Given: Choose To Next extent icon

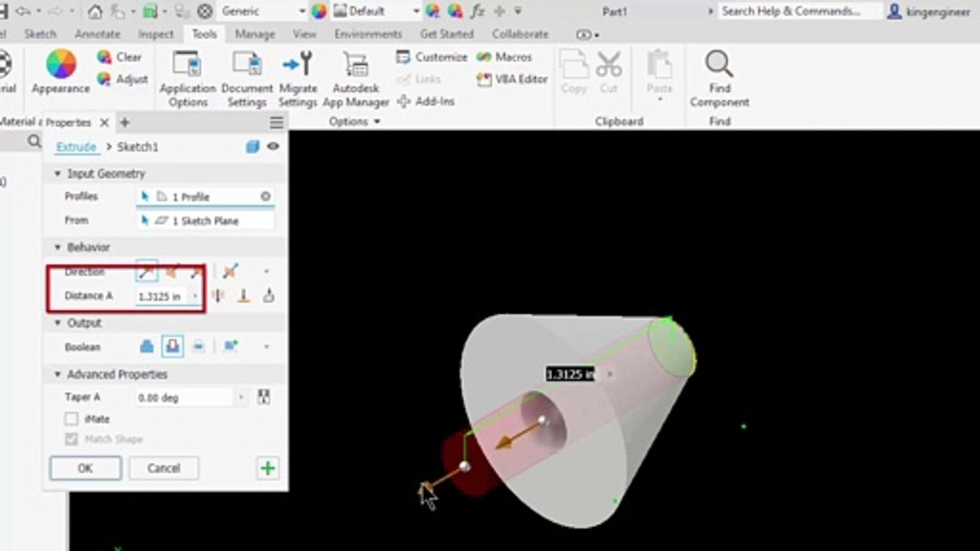Looking at the screenshot, I should tap(268, 295).
